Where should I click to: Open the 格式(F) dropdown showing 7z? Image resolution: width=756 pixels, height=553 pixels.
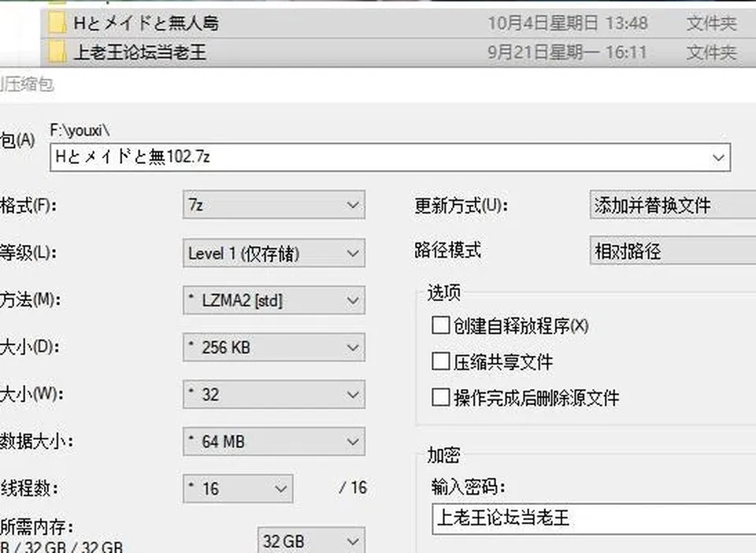pyautogui.click(x=274, y=205)
